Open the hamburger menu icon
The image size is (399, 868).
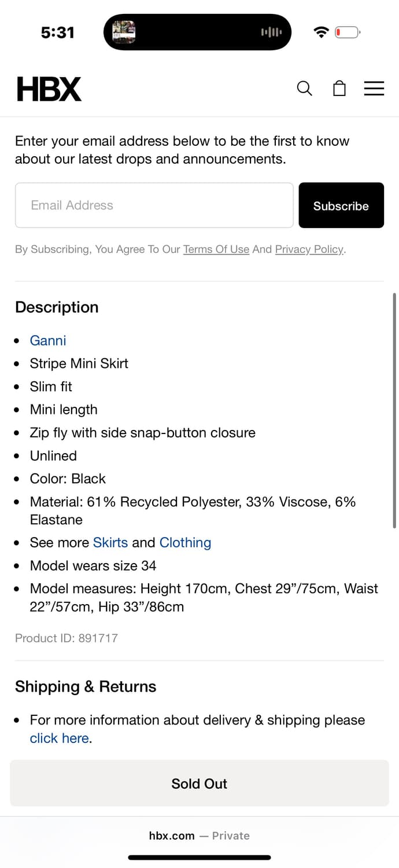coord(374,88)
